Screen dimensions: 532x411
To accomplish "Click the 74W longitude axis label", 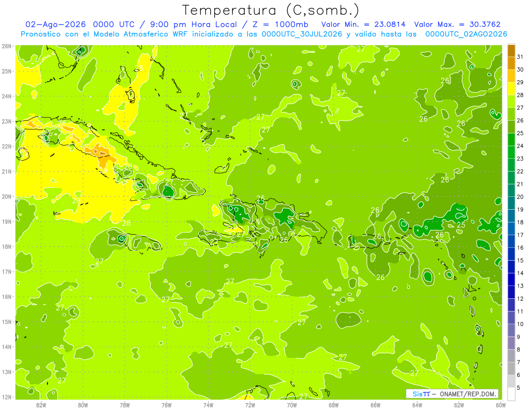I will click(x=208, y=405).
